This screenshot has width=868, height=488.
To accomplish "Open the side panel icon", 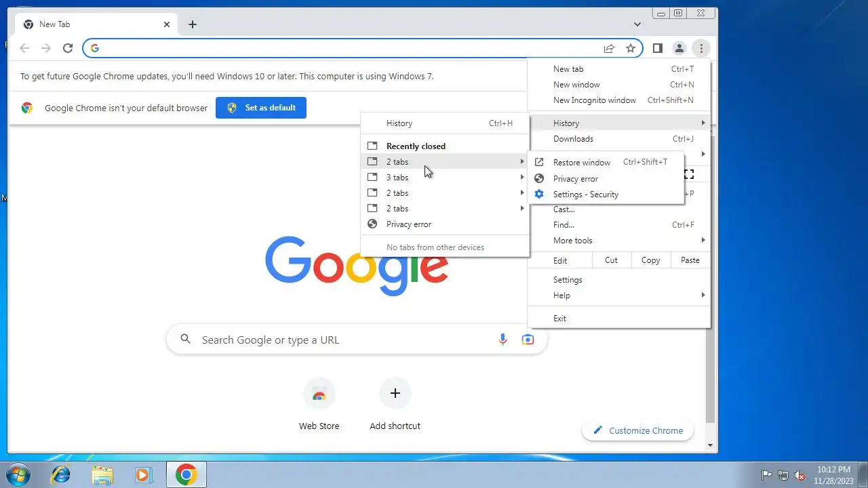I will [657, 48].
